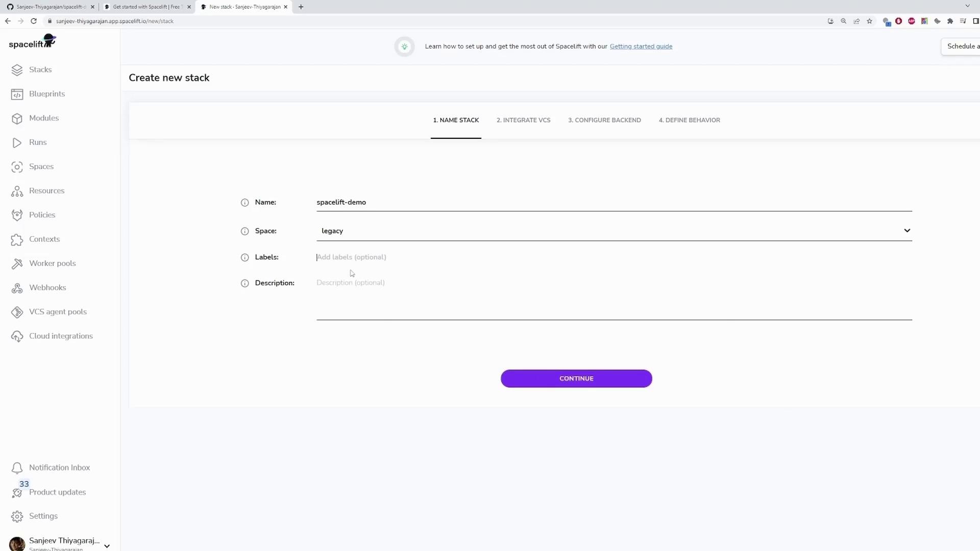The image size is (980, 551).
Task: Open the Stacks sidebar icon
Action: coord(17,70)
